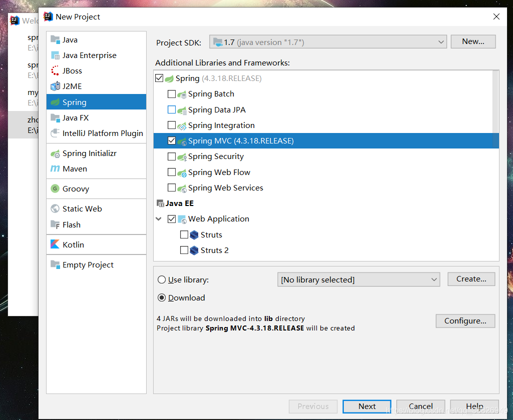Click the Java Enterprise icon
Viewport: 513px width, 420px height.
[55, 55]
